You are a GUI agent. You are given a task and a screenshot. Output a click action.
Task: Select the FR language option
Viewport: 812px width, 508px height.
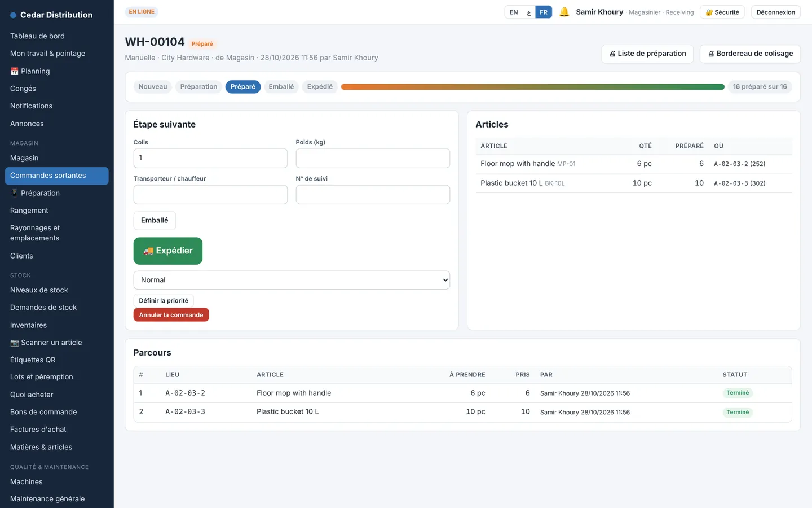tap(544, 12)
